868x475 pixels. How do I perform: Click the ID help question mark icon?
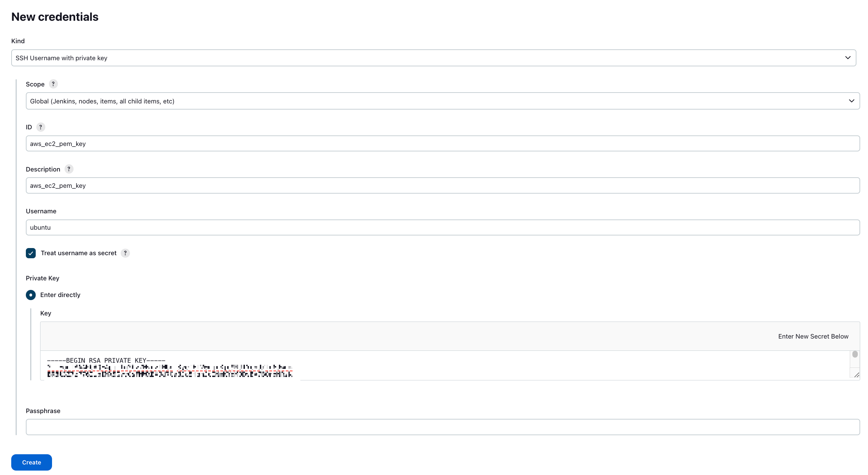[40, 127]
